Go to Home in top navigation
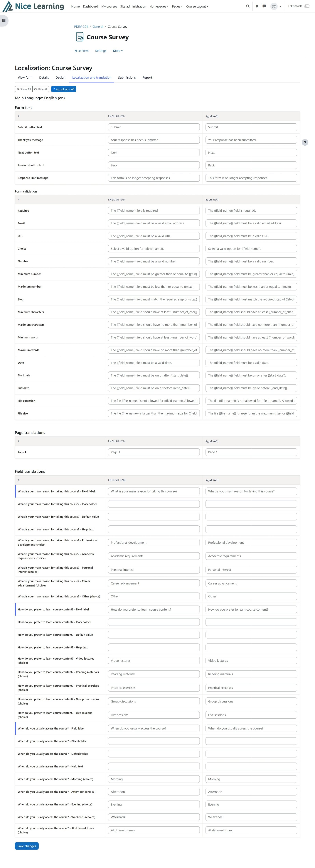The image size is (315, 868). pyautogui.click(x=76, y=6)
